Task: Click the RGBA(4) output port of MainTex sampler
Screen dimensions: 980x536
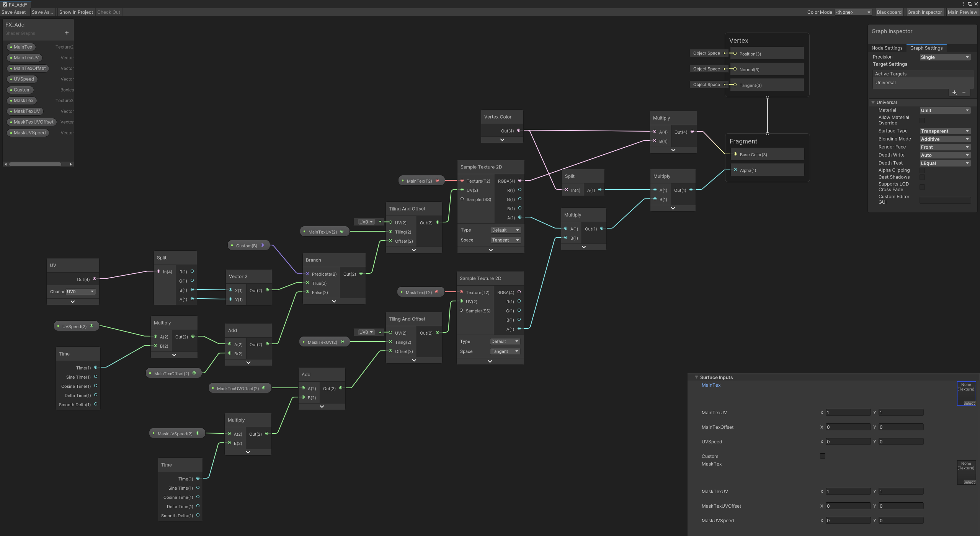Action: [519, 181]
